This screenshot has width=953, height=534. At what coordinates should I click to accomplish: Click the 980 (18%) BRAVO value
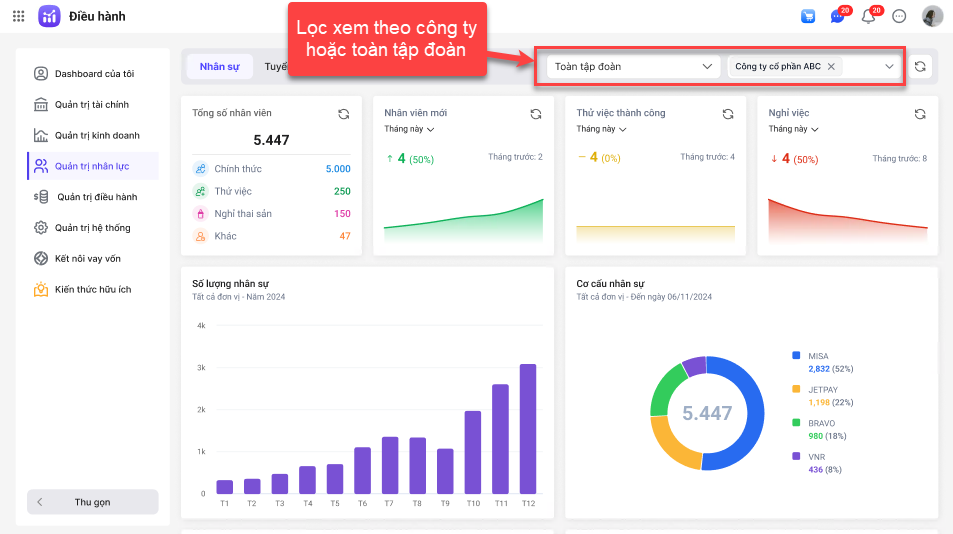pyautogui.click(x=827, y=436)
